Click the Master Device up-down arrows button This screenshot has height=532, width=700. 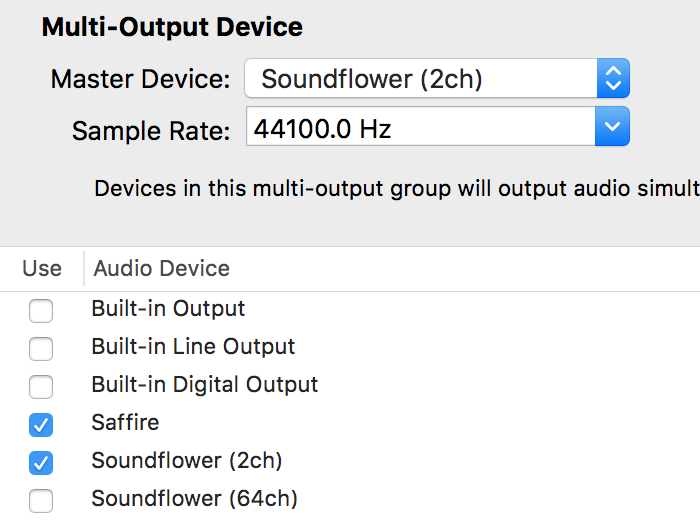613,79
